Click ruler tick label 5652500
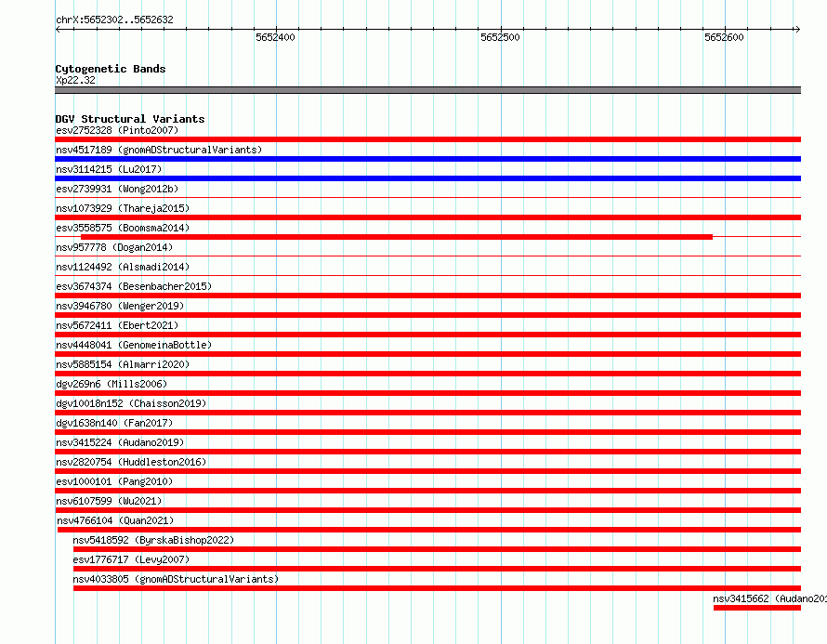The width and height of the screenshot is (827, 644). [500, 37]
